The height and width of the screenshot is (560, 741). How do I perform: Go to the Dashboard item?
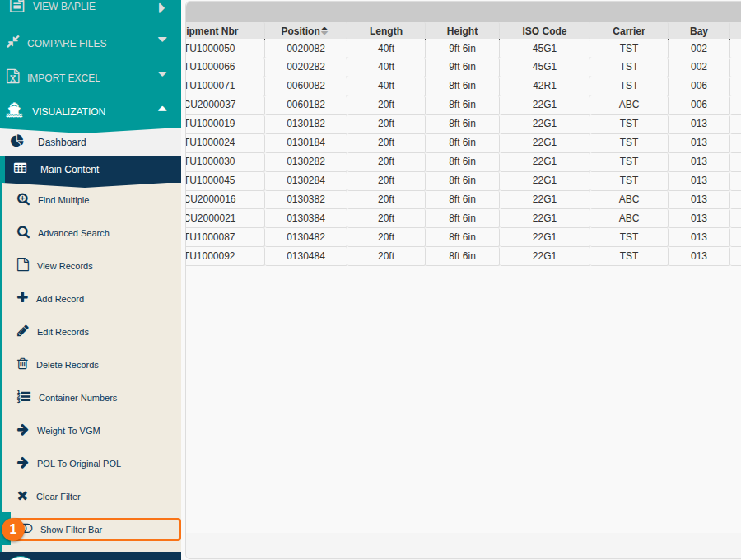point(91,142)
